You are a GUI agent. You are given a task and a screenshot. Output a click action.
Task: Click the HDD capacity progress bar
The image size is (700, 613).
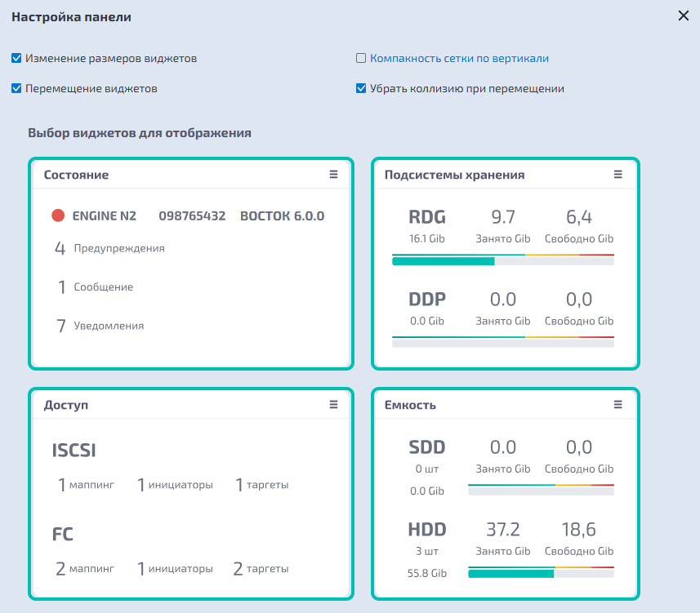[x=541, y=572]
